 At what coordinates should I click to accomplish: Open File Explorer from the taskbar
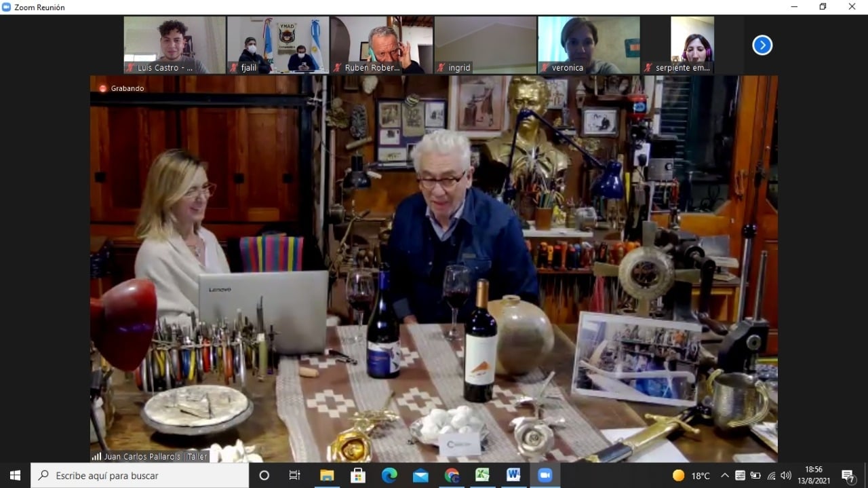pos(327,475)
